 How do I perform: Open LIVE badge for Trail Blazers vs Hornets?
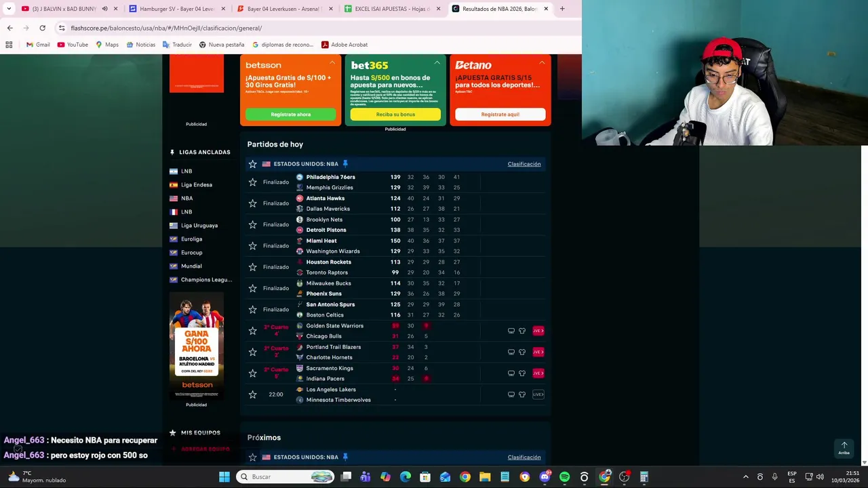point(538,352)
